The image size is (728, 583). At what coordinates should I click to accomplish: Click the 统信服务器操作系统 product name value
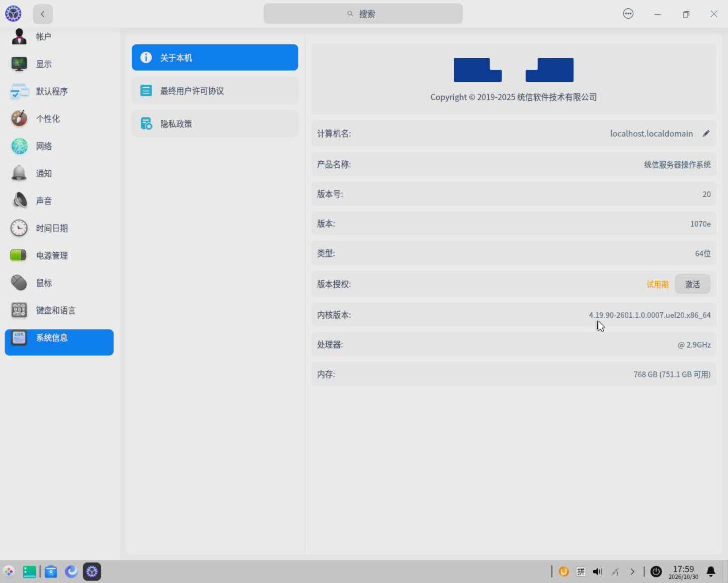(677, 165)
